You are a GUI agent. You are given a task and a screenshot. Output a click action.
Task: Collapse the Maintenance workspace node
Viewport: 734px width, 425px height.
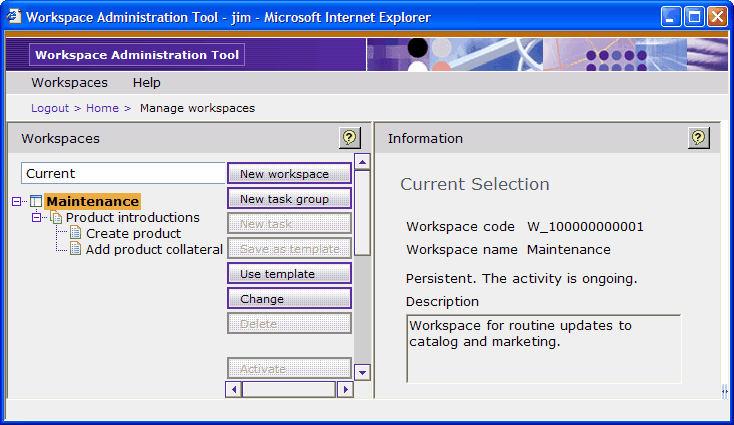click(x=16, y=202)
